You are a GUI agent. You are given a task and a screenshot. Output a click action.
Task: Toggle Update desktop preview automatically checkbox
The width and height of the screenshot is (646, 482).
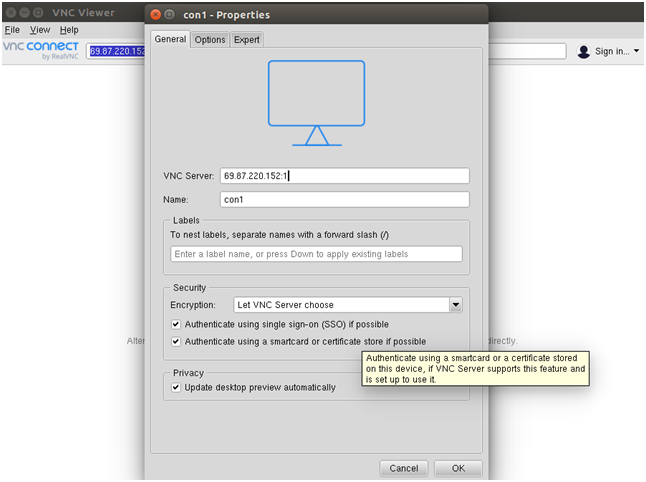tap(176, 388)
